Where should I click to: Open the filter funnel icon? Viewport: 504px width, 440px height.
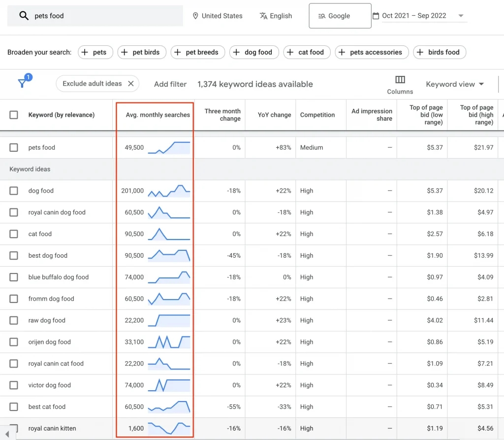point(22,83)
